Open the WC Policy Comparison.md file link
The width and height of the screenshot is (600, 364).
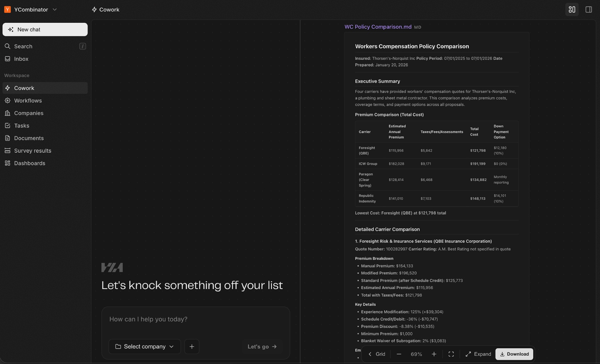pyautogui.click(x=378, y=27)
